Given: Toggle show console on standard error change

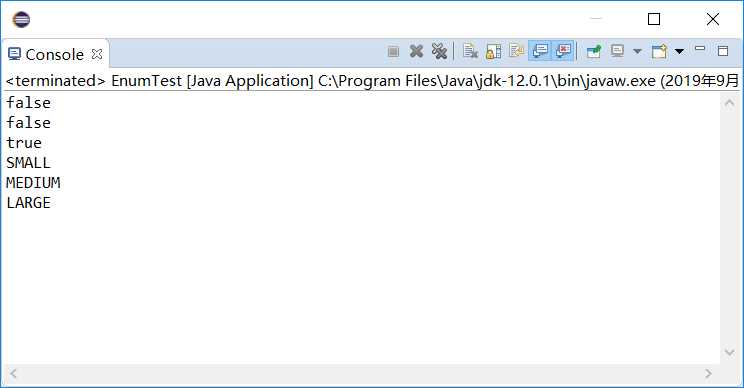Looking at the screenshot, I should click(563, 51).
